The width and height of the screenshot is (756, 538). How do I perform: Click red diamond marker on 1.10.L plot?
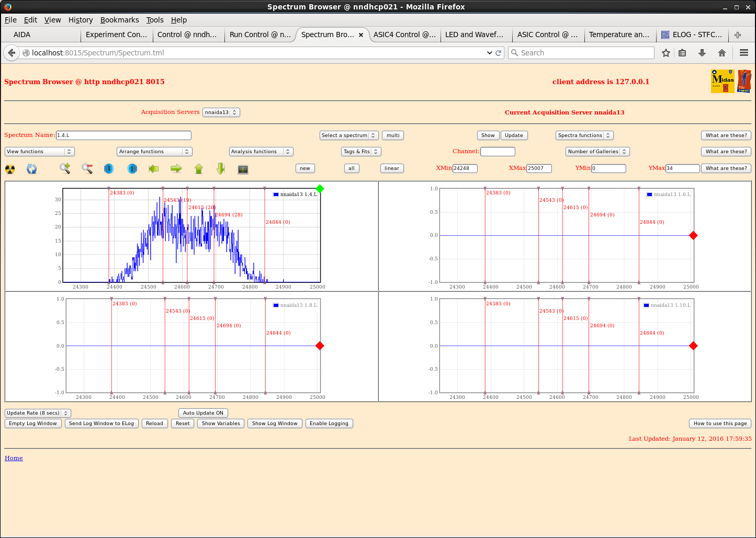(x=693, y=346)
